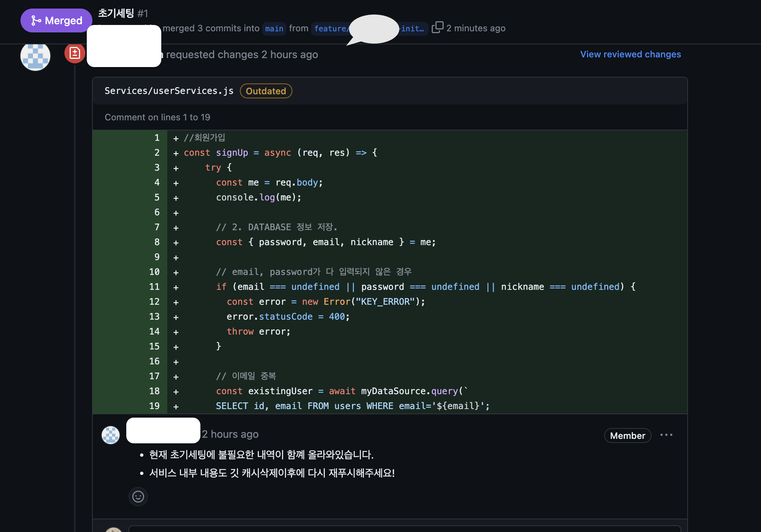
Task: Add an emoji reaction with smiley icon
Action: tap(138, 497)
